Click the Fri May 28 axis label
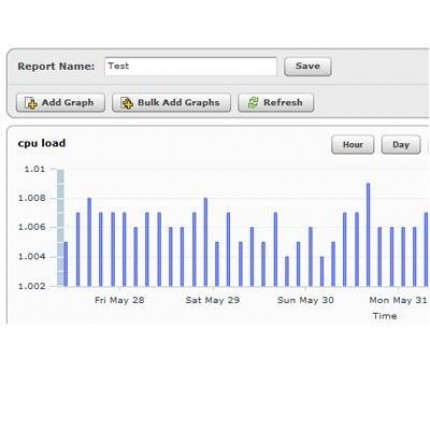 (x=119, y=300)
